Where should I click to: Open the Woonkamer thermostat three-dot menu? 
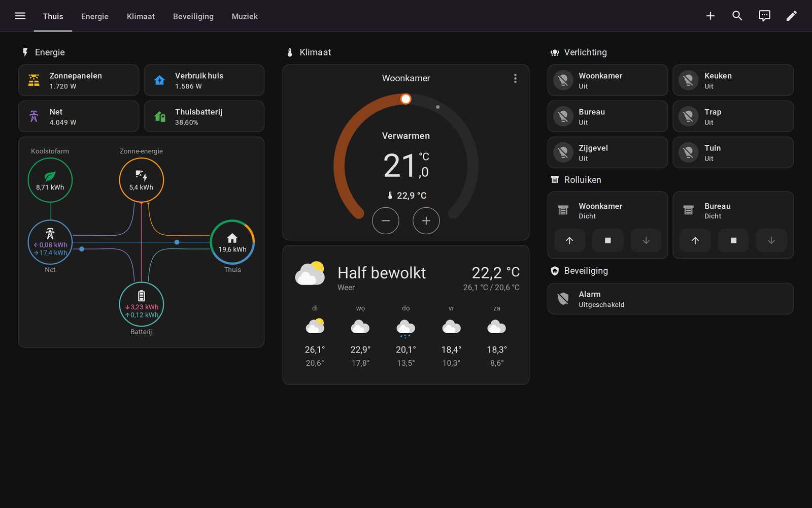[x=515, y=78]
